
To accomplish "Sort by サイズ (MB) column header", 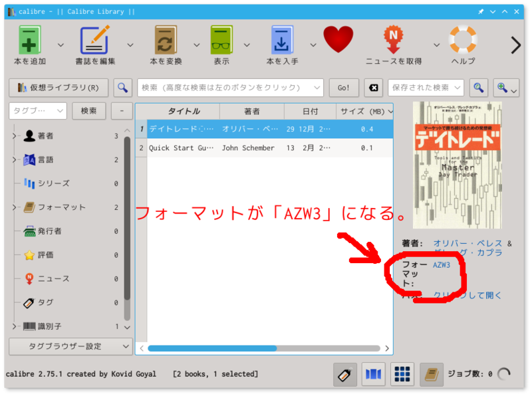I will point(364,111).
